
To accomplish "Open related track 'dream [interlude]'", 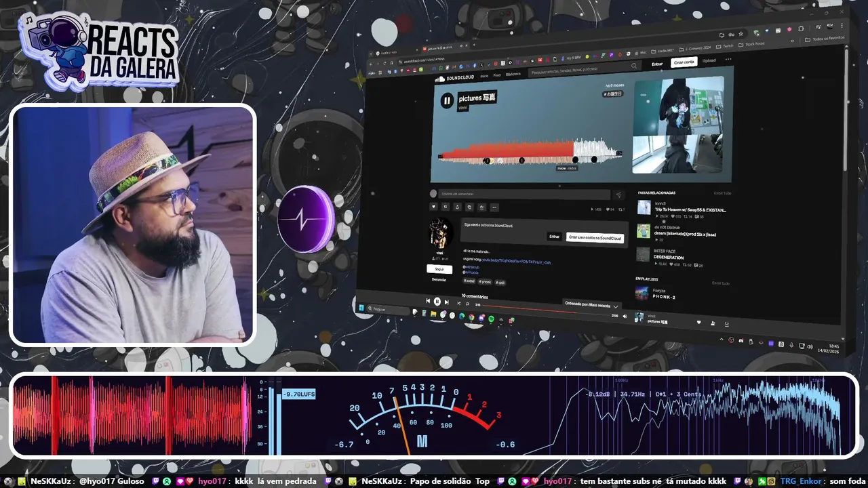I will (x=685, y=235).
